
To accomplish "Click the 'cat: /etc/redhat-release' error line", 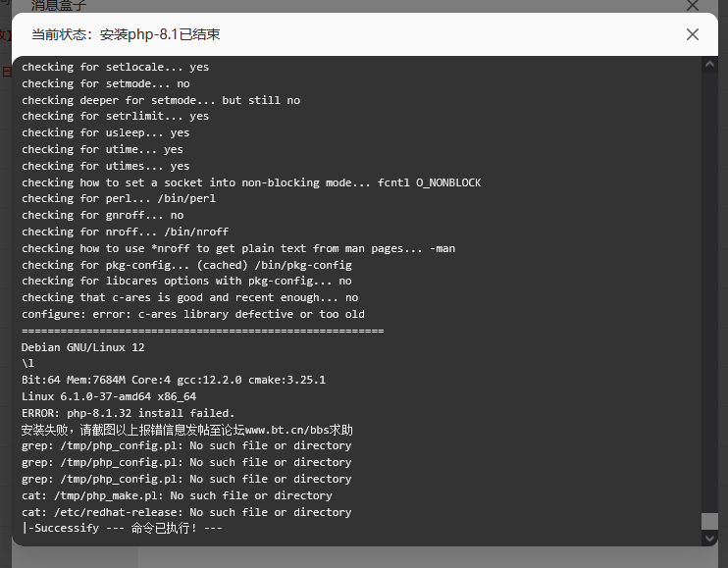I will click(186, 512).
